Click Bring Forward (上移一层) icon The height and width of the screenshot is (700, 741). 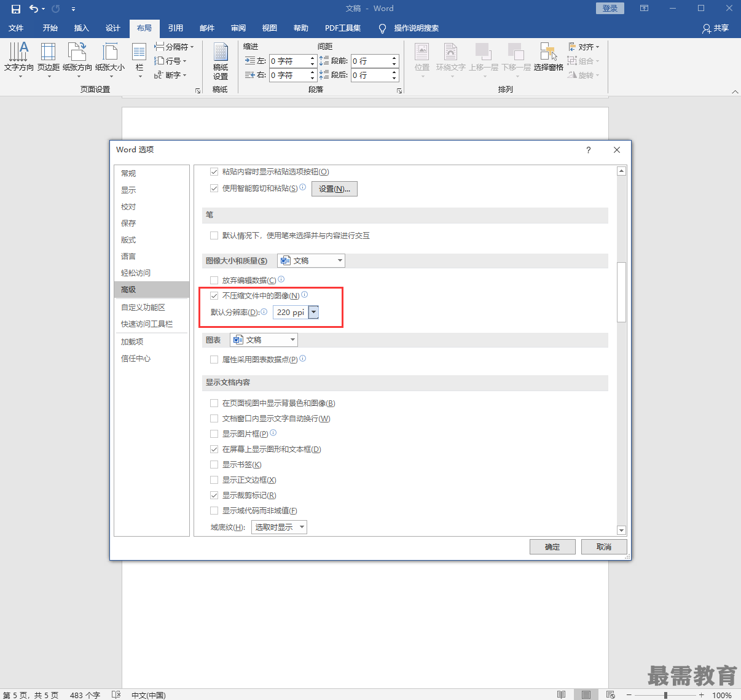[484, 60]
